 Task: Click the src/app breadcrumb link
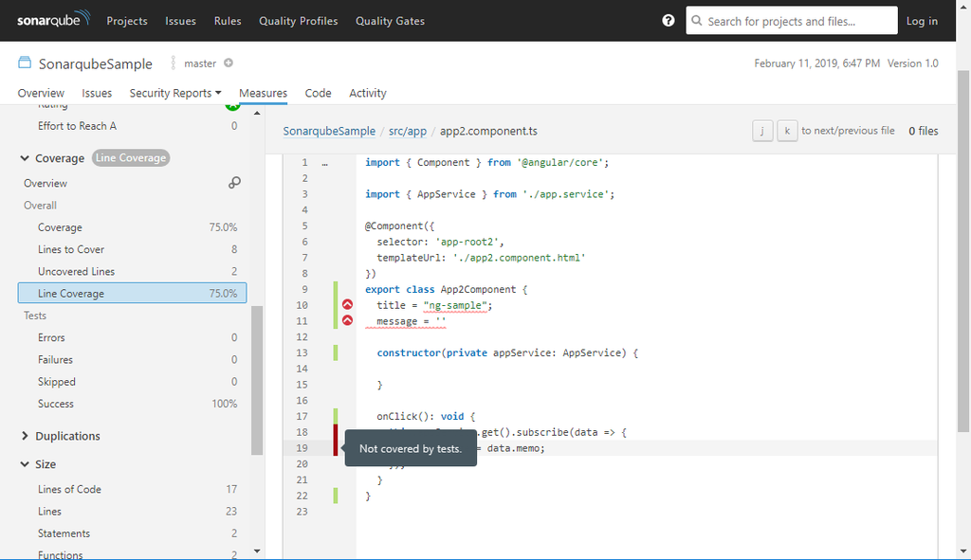408,131
